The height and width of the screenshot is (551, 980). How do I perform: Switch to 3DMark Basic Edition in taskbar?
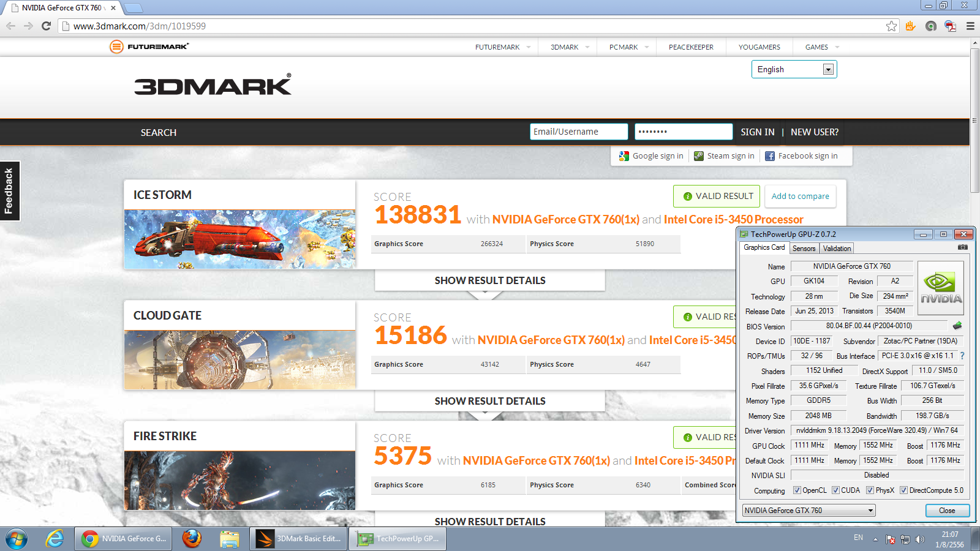[x=298, y=539]
